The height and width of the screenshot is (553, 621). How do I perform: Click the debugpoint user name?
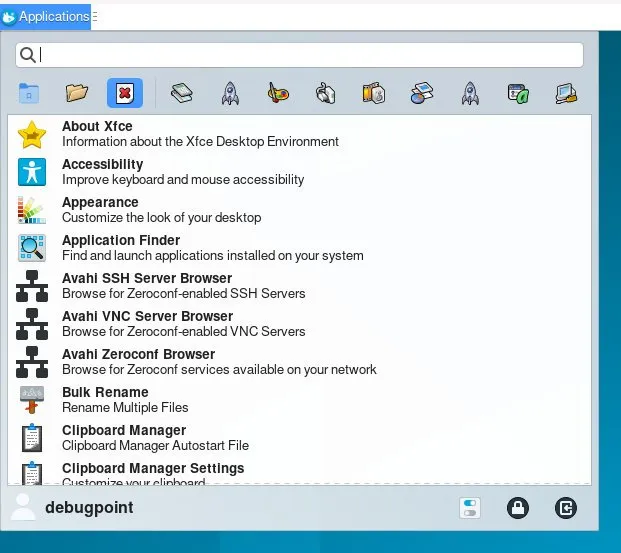[89, 508]
